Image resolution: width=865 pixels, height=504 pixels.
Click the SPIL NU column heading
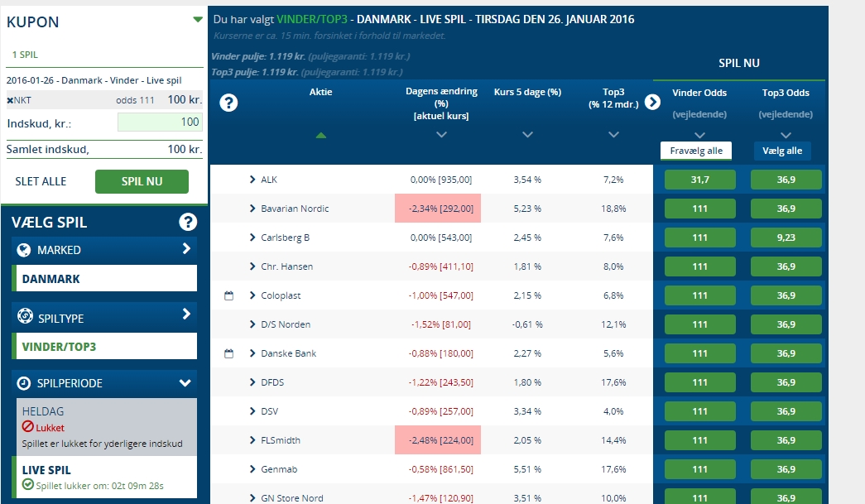tap(739, 64)
